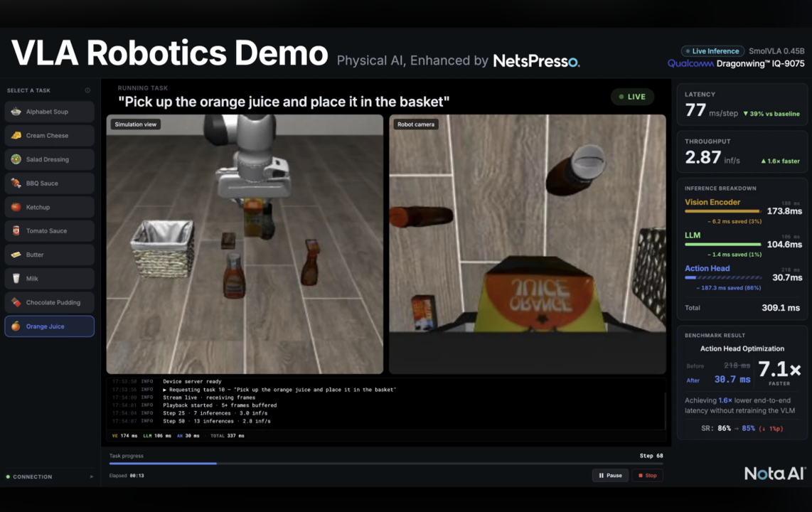812x512 pixels.
Task: Click the Step 50 log entry
Action: (x=216, y=422)
